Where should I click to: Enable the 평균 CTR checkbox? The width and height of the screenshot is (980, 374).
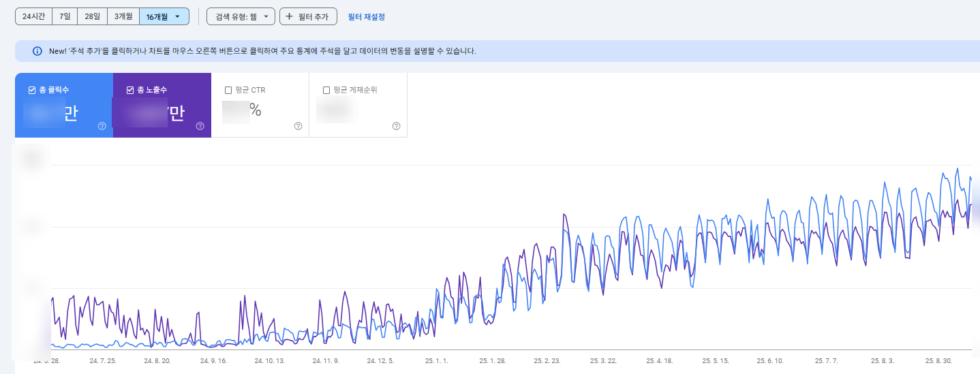click(x=228, y=90)
